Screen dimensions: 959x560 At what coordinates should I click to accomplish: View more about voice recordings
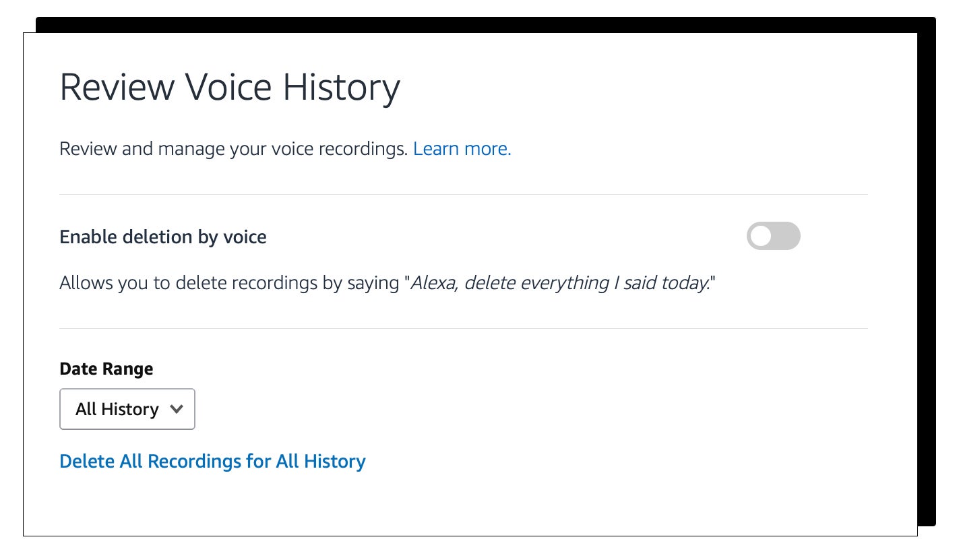click(462, 148)
